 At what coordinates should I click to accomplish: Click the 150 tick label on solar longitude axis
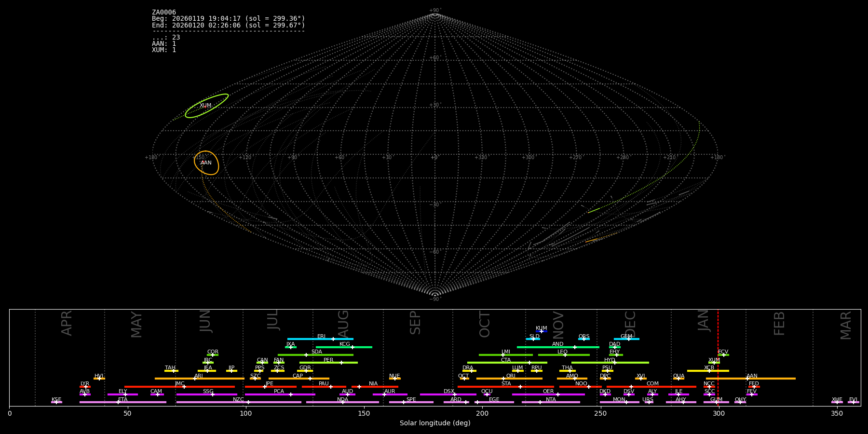point(364,413)
